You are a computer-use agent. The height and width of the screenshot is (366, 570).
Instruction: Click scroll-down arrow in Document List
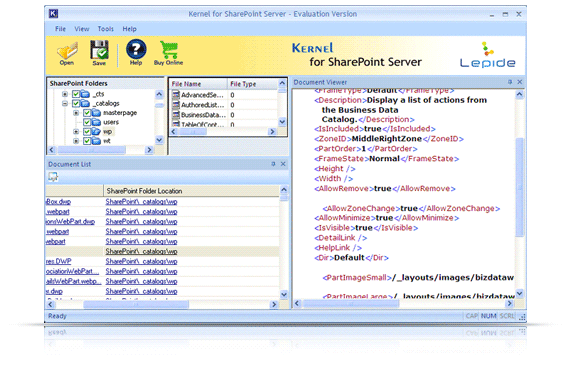tap(284, 294)
